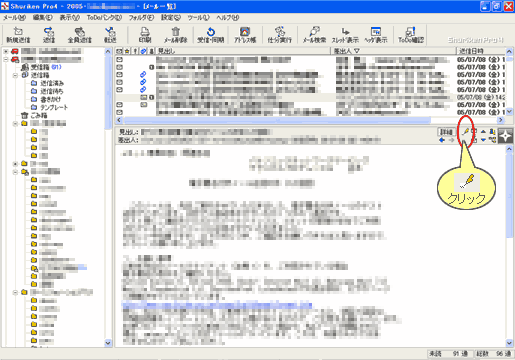The image size is (515, 360).
Task: Click the ToDo確認 toolbar icon
Action: (411, 35)
